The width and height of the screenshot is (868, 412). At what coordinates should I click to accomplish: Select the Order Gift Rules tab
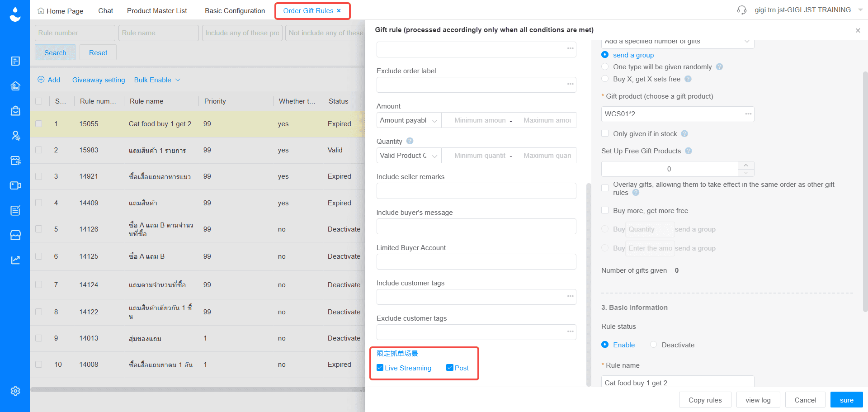click(x=308, y=11)
